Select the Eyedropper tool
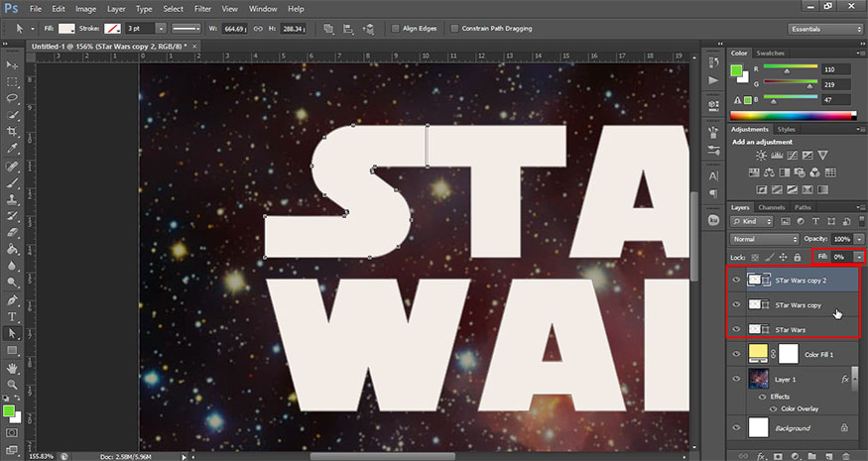This screenshot has width=868, height=461. click(12, 149)
